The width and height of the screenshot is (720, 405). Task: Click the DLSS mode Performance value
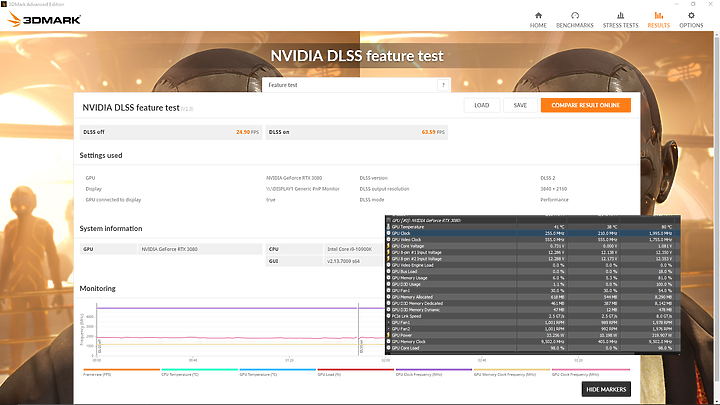(554, 200)
